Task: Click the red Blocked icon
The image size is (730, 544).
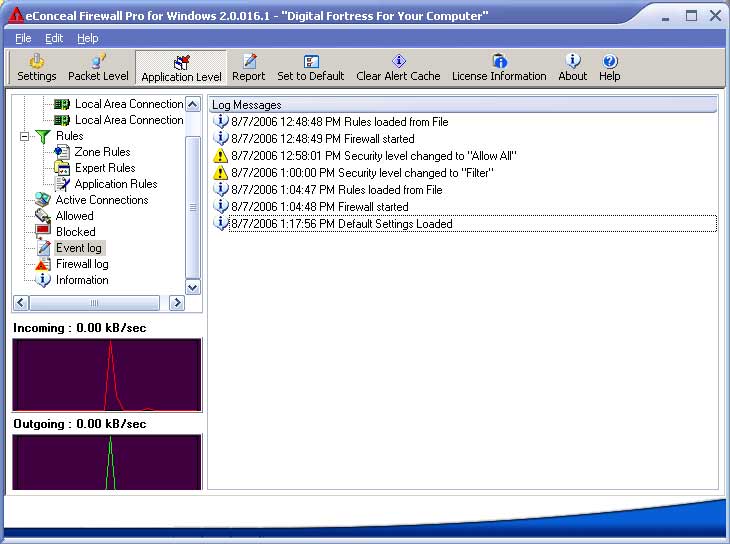Action: tap(43, 231)
